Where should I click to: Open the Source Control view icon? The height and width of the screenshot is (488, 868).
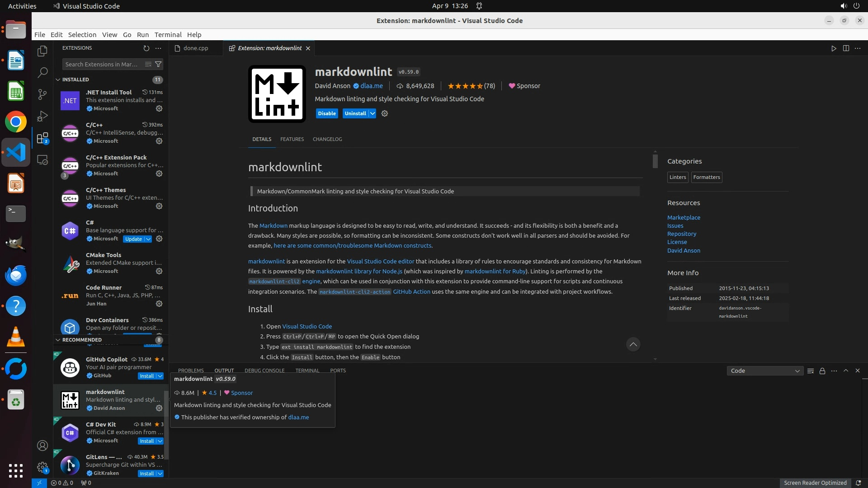42,94
